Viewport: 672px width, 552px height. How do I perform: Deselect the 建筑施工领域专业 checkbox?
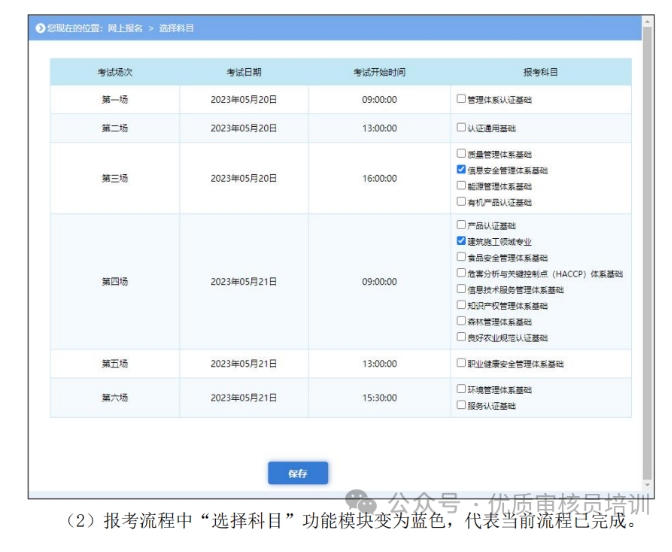coord(461,241)
